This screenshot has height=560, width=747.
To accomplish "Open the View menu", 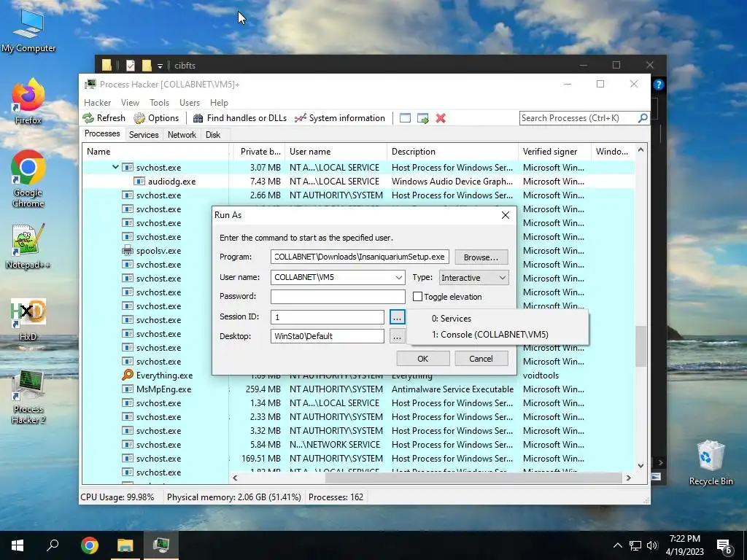I will coord(130,102).
